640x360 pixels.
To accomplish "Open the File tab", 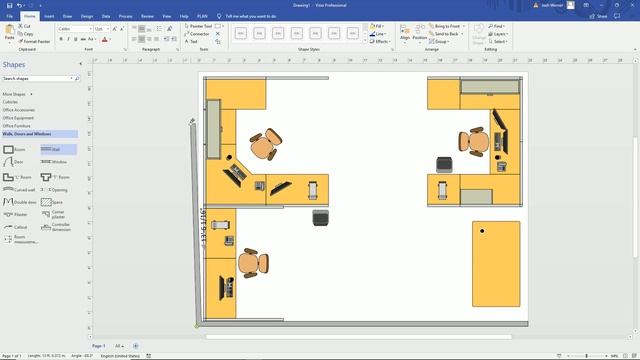I will [x=10, y=16].
